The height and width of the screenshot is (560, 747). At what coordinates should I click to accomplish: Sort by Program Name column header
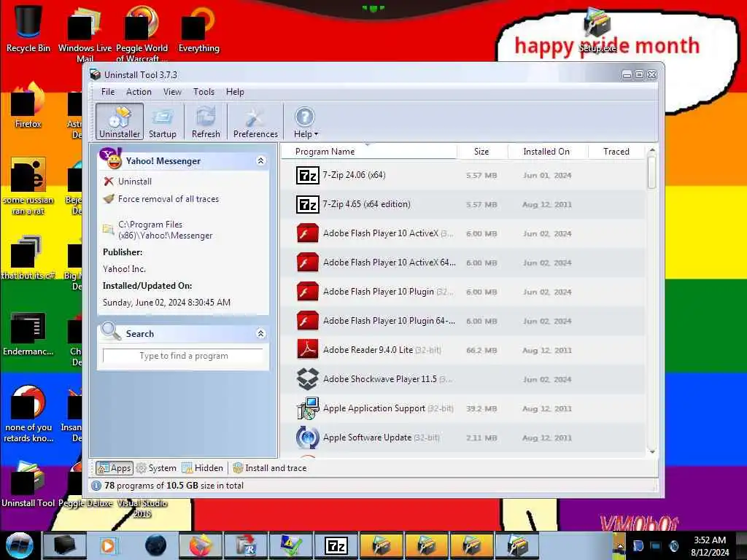click(368, 152)
